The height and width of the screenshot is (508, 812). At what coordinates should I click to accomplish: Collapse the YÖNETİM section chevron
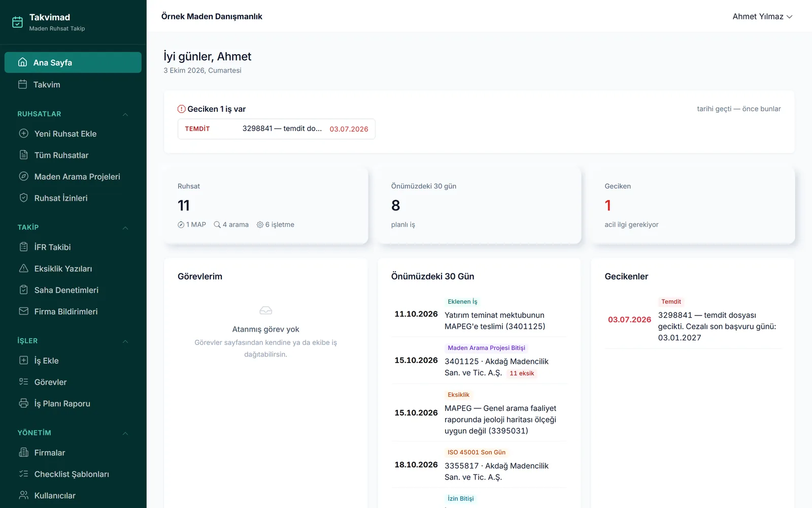(x=125, y=433)
